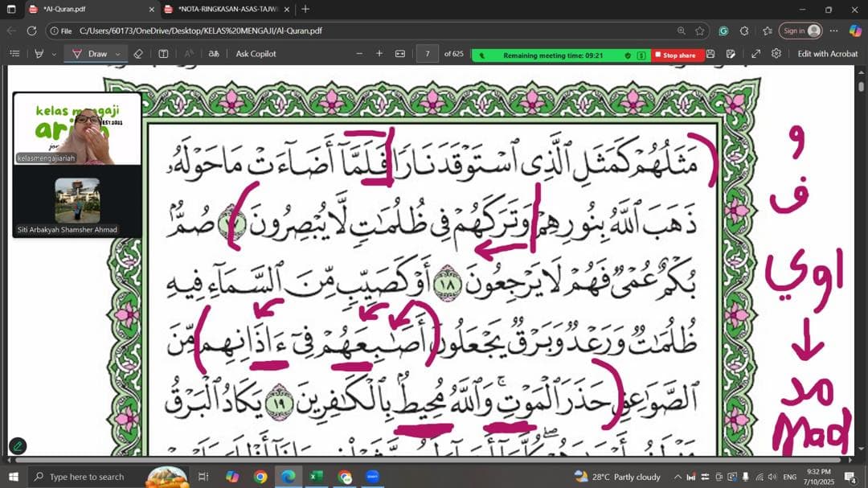Zoom out with the minus button
The image size is (868, 488).
[359, 54]
